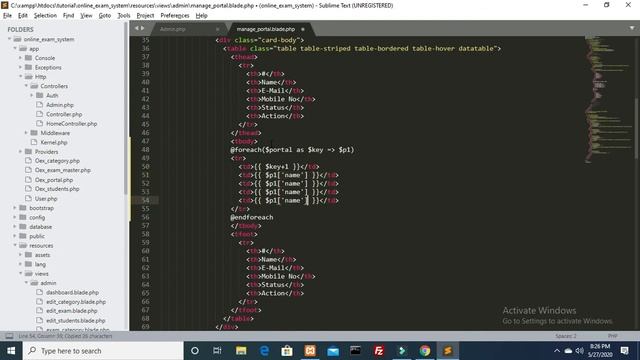
Task: Expand the Exceptions folder
Action: click(x=20, y=67)
